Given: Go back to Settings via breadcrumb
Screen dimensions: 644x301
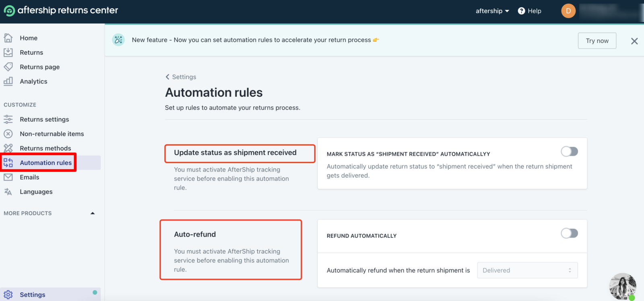Looking at the screenshot, I should (x=181, y=77).
